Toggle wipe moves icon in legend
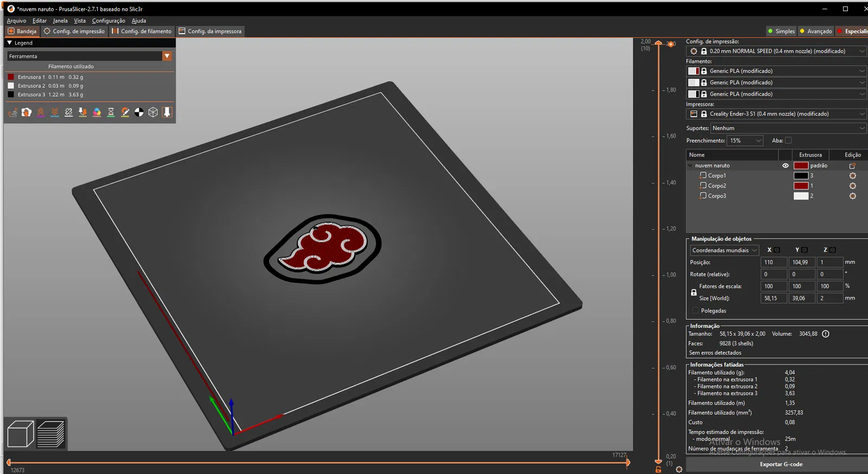The height and width of the screenshot is (474, 868). tap(27, 112)
